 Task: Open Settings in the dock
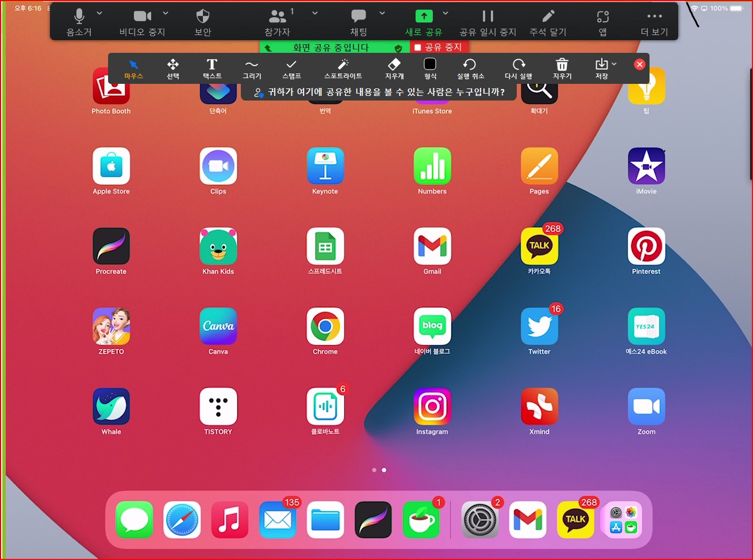481,520
